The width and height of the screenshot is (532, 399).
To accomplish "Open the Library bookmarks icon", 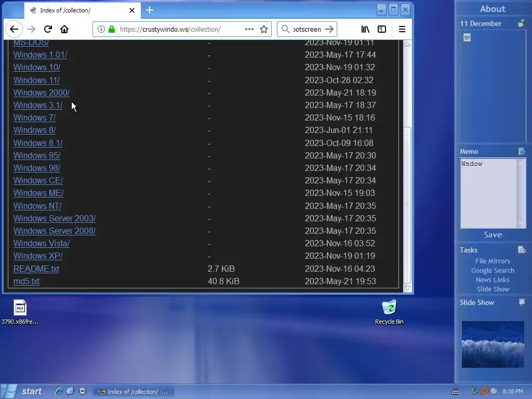I will [x=365, y=29].
